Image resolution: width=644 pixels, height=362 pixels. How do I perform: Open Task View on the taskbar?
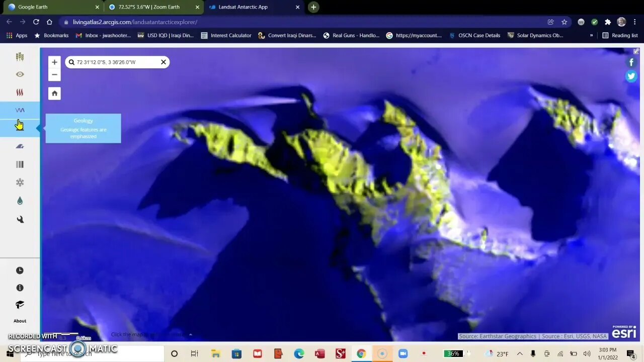pos(195,354)
